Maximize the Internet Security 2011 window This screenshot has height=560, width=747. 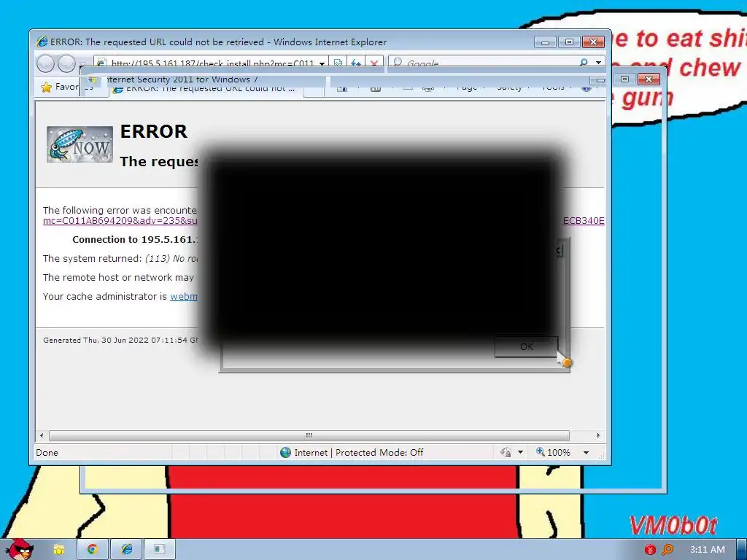pos(625,79)
